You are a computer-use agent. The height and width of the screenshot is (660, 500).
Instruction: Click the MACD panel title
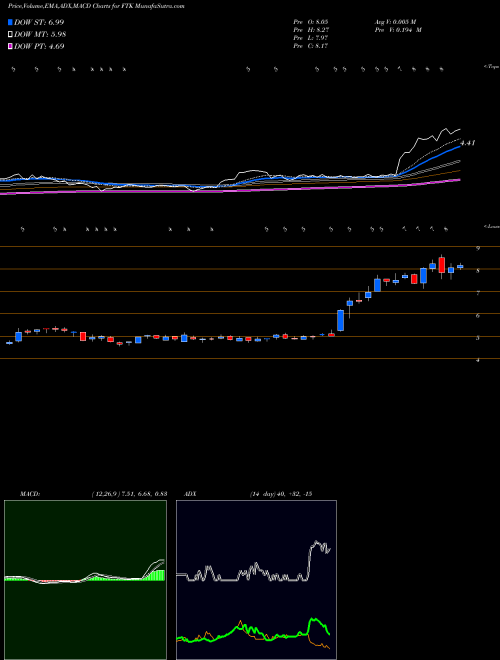[x=30, y=494]
